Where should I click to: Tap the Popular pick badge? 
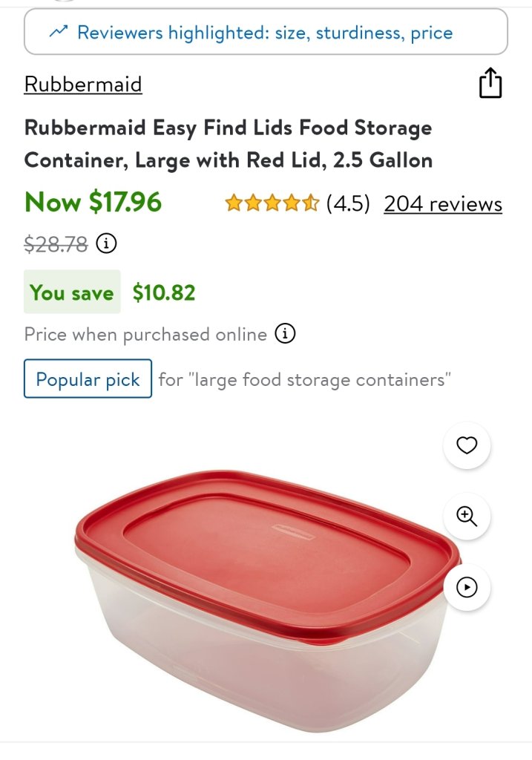[88, 379]
